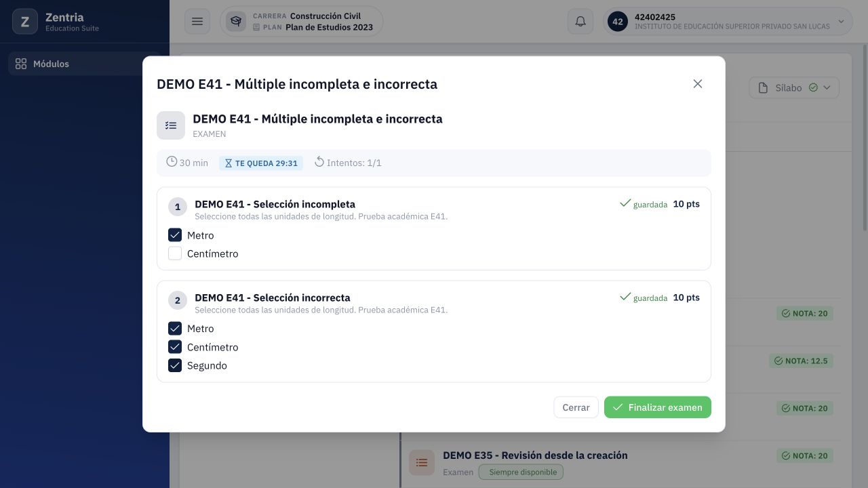Click the exam checklist icon in dialog header

(x=171, y=125)
